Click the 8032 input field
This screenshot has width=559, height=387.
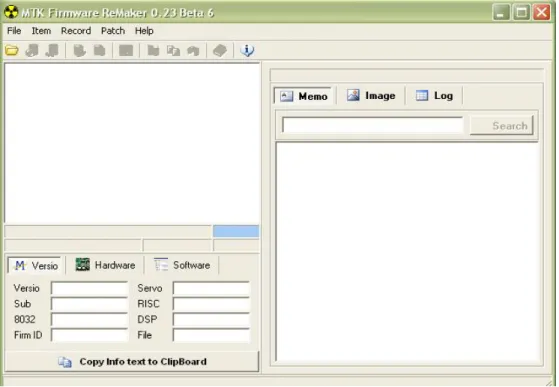(89, 320)
